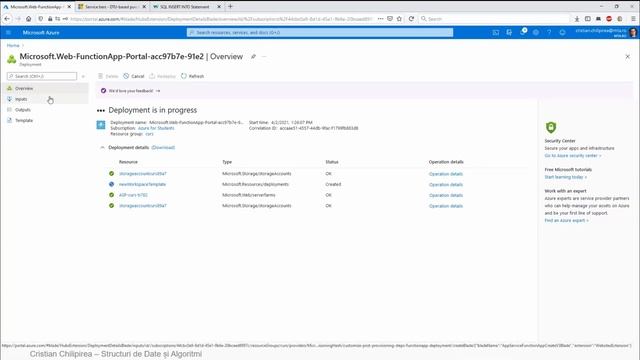Click the red adblock extension icon

[609, 19]
